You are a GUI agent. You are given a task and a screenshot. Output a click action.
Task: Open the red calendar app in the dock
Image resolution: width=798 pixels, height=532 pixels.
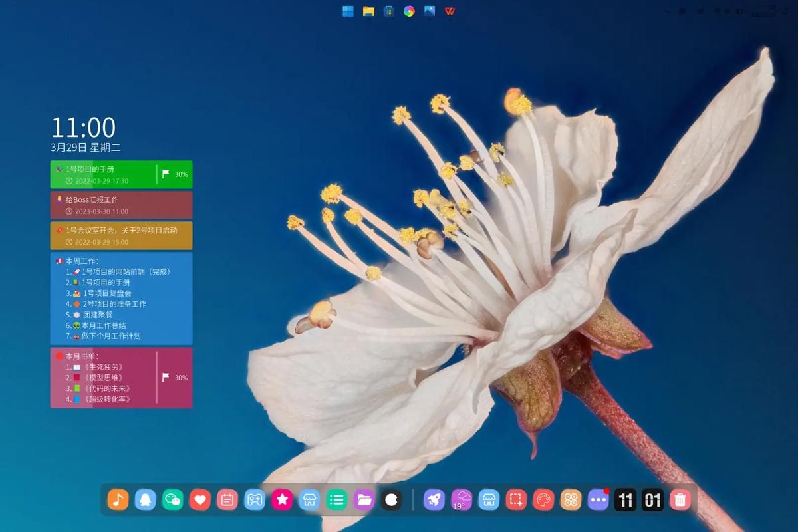coord(227,499)
